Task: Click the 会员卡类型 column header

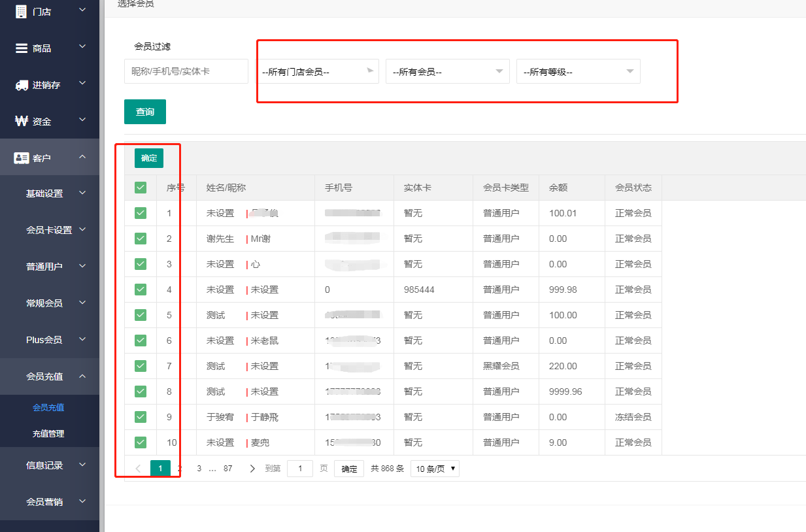Action: pos(506,188)
